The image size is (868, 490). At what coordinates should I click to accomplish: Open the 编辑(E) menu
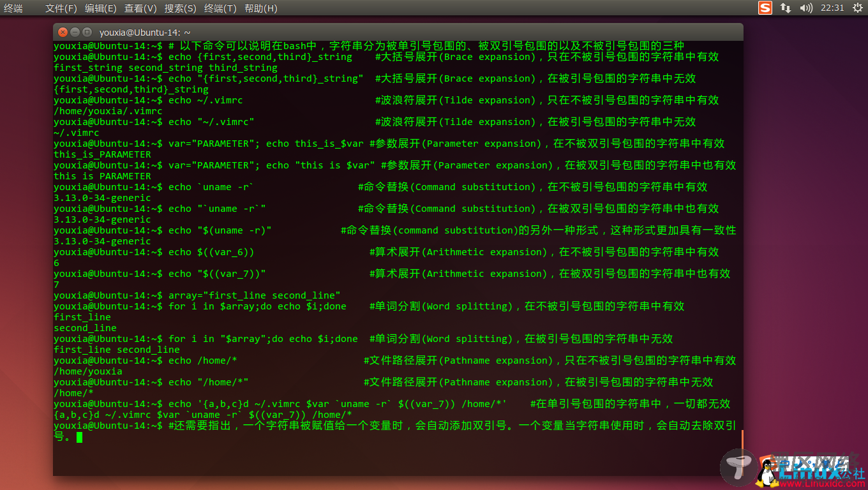tap(101, 8)
